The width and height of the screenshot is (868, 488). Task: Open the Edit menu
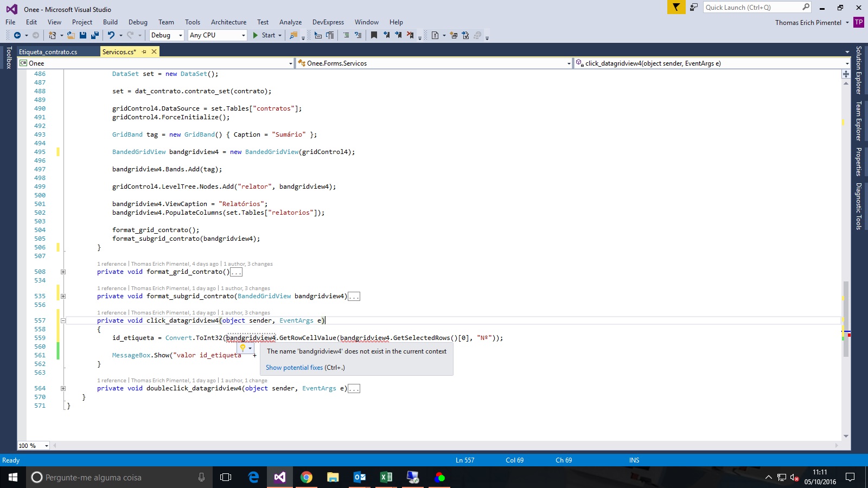(x=31, y=22)
